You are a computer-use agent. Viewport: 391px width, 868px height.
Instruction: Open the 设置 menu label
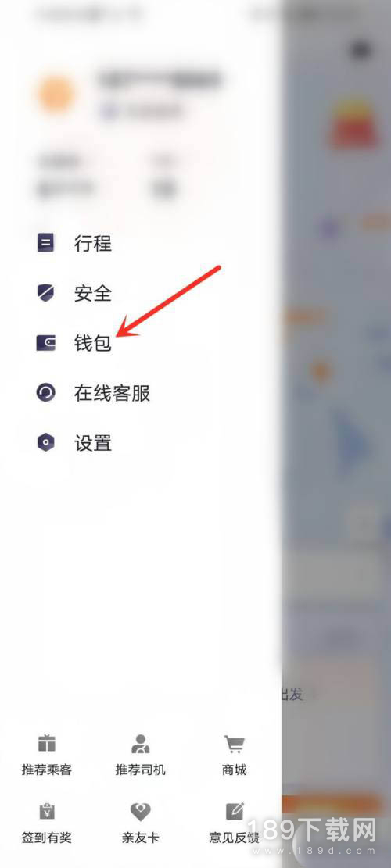93,443
